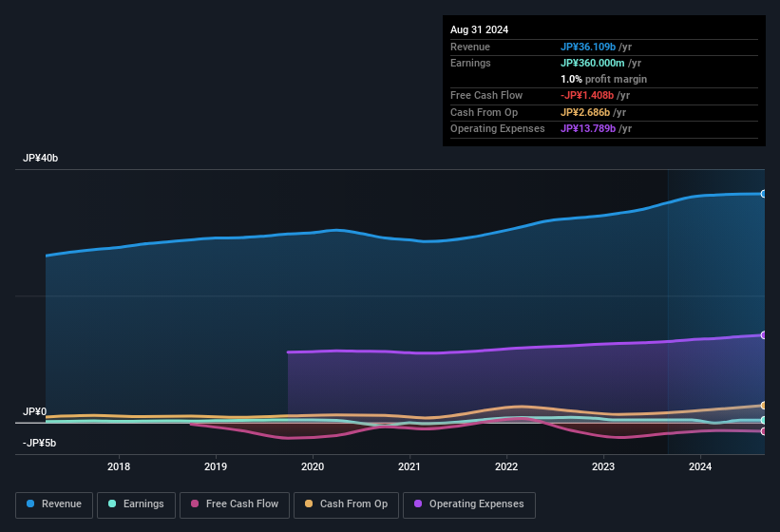Click the 2022 x-axis label

506,466
